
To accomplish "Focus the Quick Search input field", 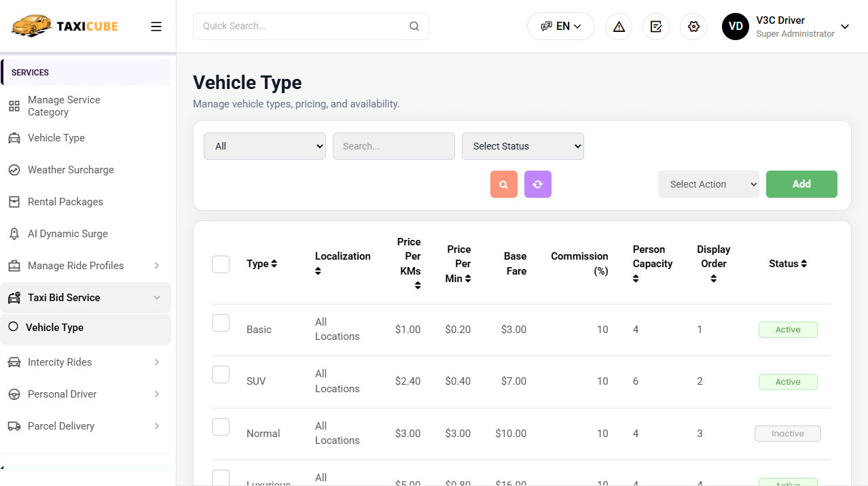I will [x=311, y=27].
